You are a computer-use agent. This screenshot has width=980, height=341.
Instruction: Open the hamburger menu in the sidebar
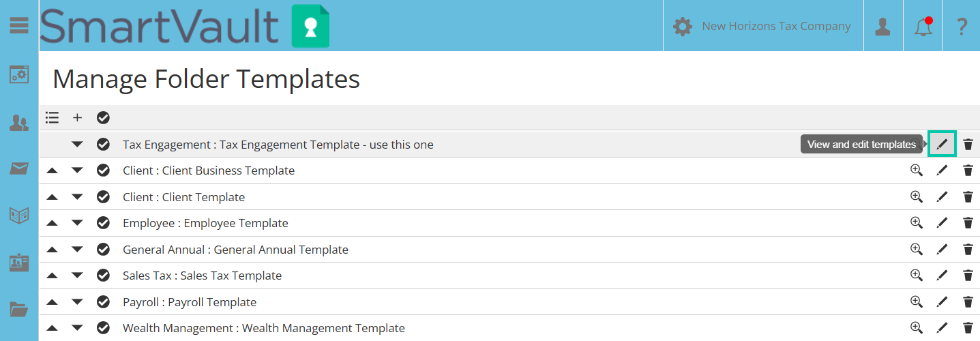[x=19, y=26]
